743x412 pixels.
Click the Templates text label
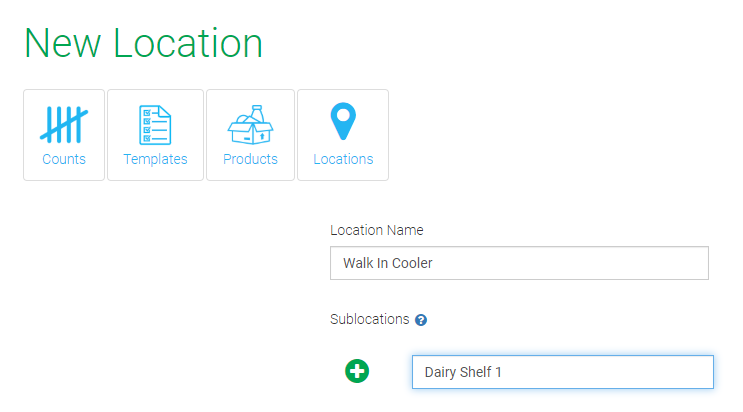[x=155, y=159]
